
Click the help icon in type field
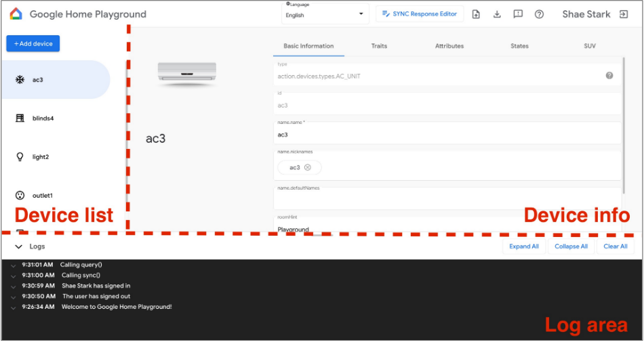tap(609, 76)
